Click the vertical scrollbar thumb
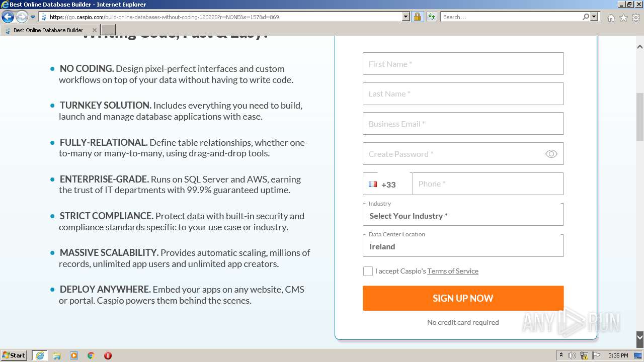Viewport: 644px width, 362px height. point(640,117)
